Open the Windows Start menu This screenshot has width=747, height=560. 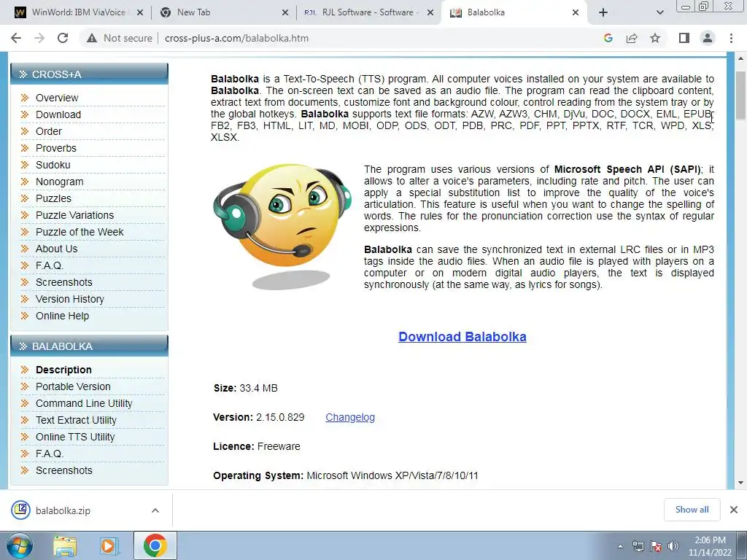[19, 545]
